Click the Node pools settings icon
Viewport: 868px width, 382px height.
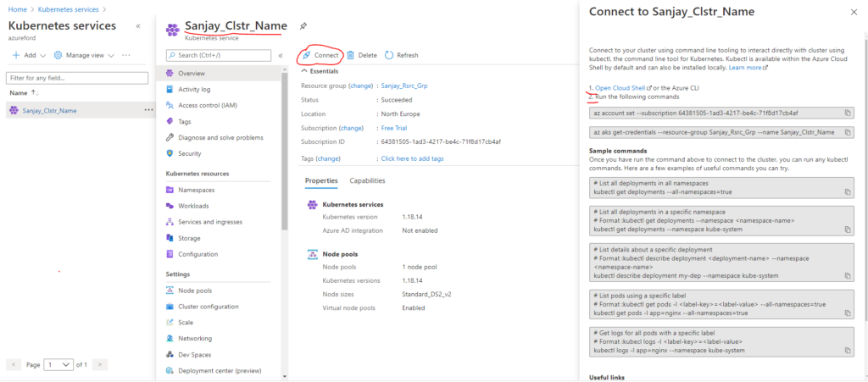[x=170, y=291]
